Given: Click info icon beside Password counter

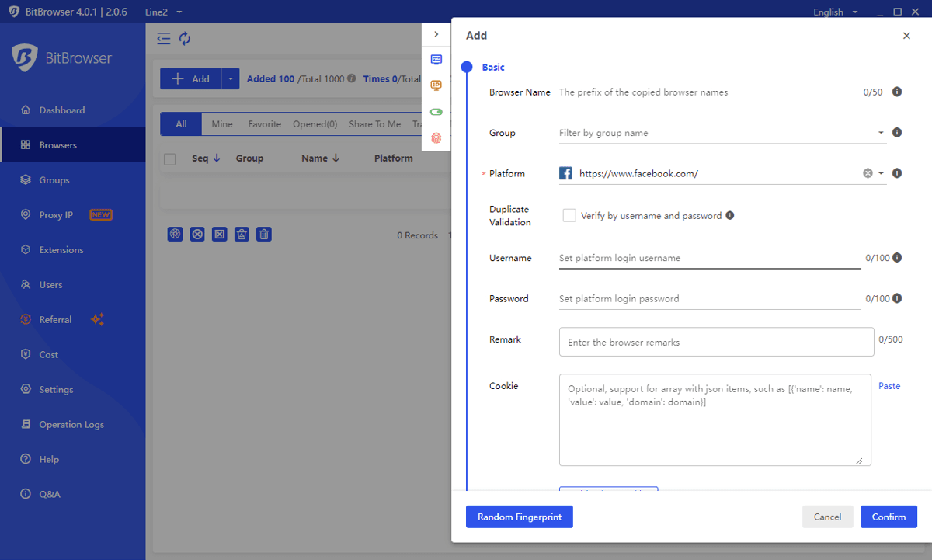Looking at the screenshot, I should [x=897, y=298].
